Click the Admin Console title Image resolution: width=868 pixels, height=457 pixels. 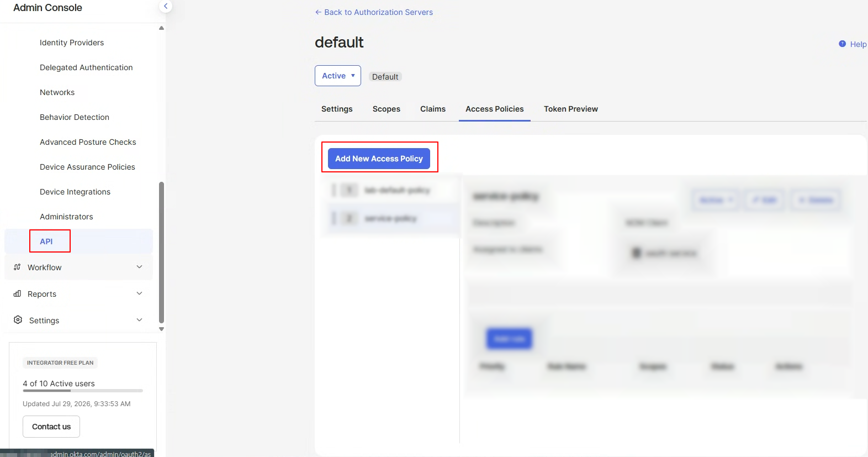(x=47, y=8)
